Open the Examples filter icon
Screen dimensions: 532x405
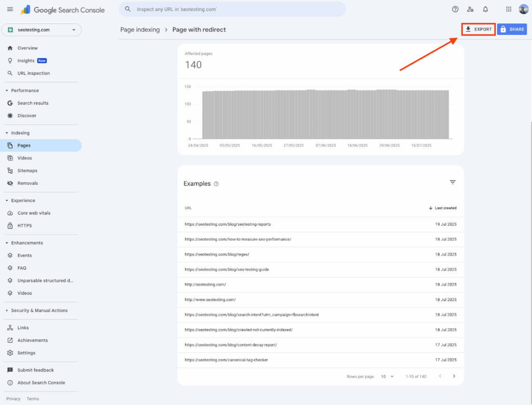453,182
